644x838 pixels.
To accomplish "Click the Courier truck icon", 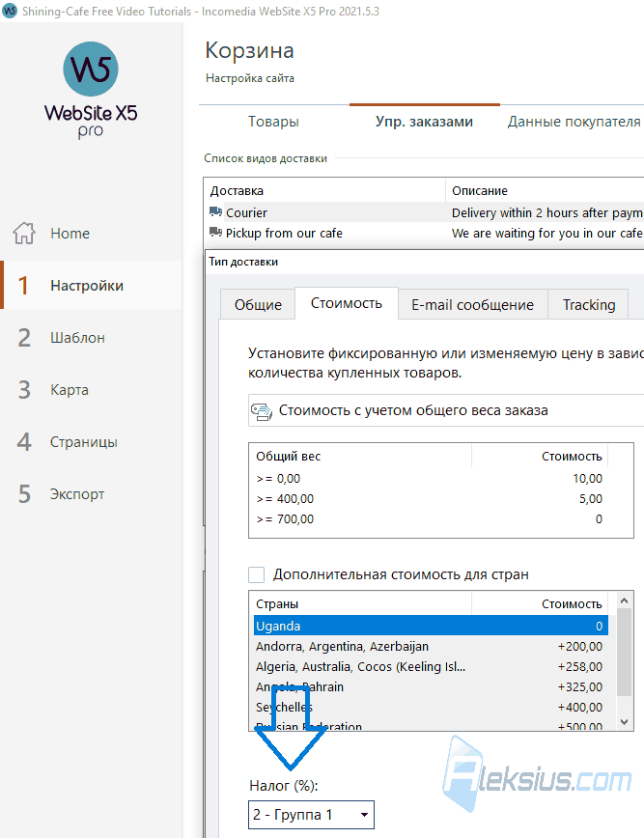I will 215,212.
